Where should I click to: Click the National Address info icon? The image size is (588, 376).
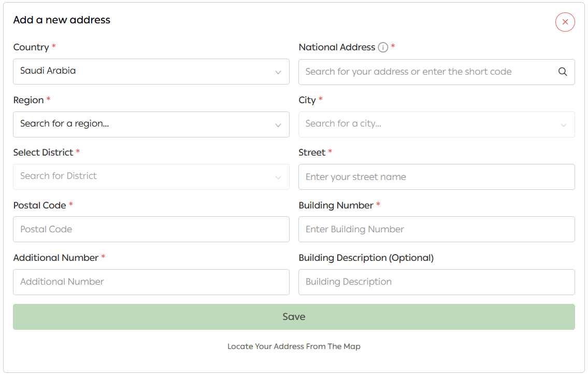(383, 48)
